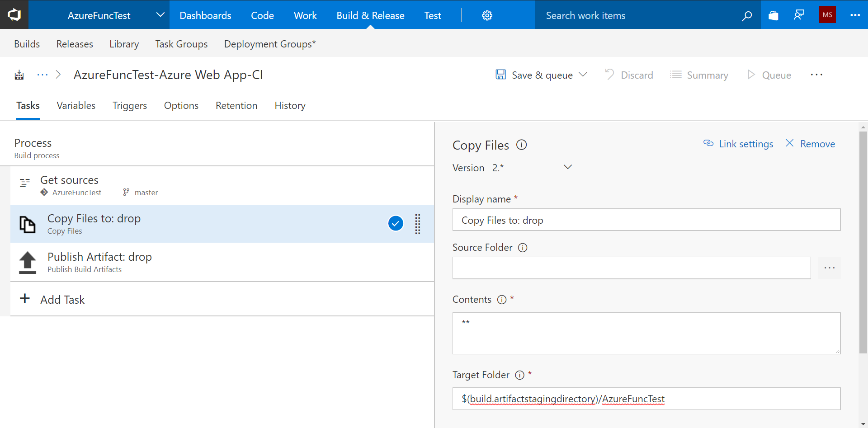Go to the Releases page
868x428 pixels.
(75, 44)
